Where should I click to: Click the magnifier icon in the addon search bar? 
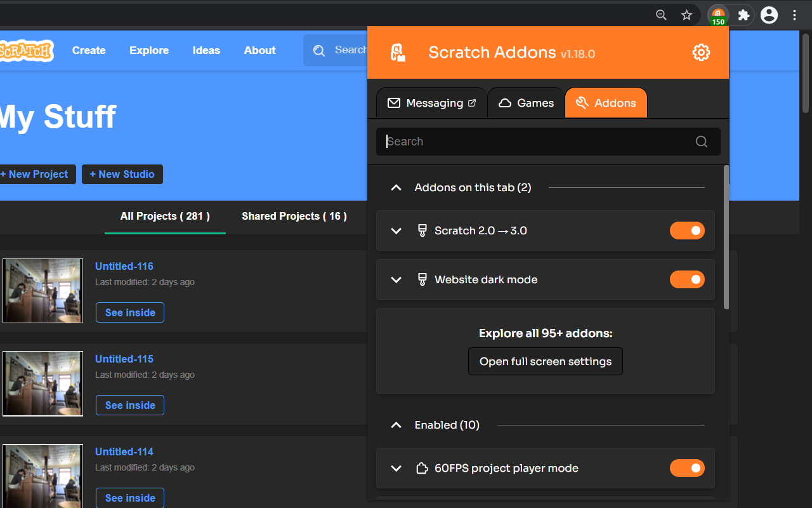tap(701, 142)
